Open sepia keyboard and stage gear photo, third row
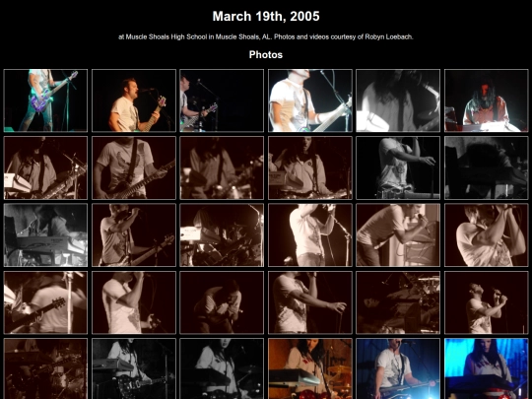 [222, 234]
